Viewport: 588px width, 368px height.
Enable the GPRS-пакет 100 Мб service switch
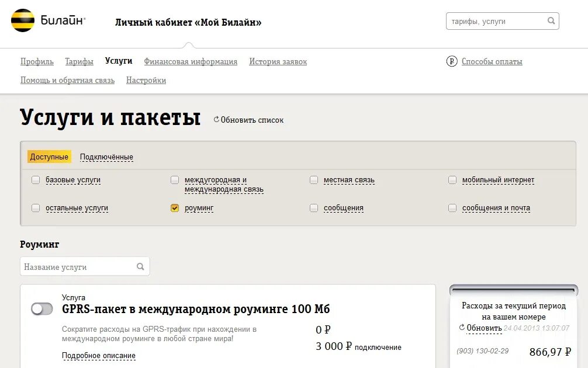pos(41,309)
